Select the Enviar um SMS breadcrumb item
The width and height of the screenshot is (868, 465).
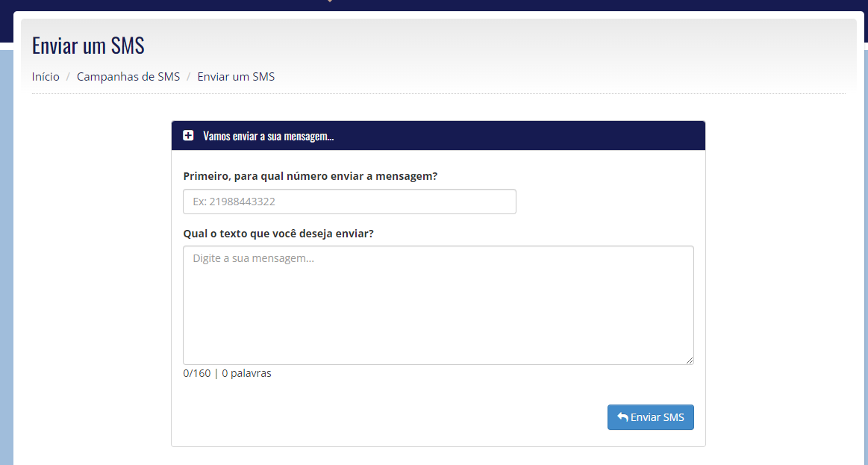click(236, 76)
